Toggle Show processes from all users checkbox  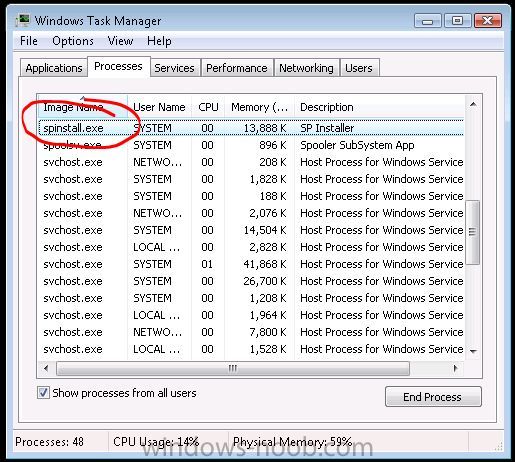[x=43, y=393]
